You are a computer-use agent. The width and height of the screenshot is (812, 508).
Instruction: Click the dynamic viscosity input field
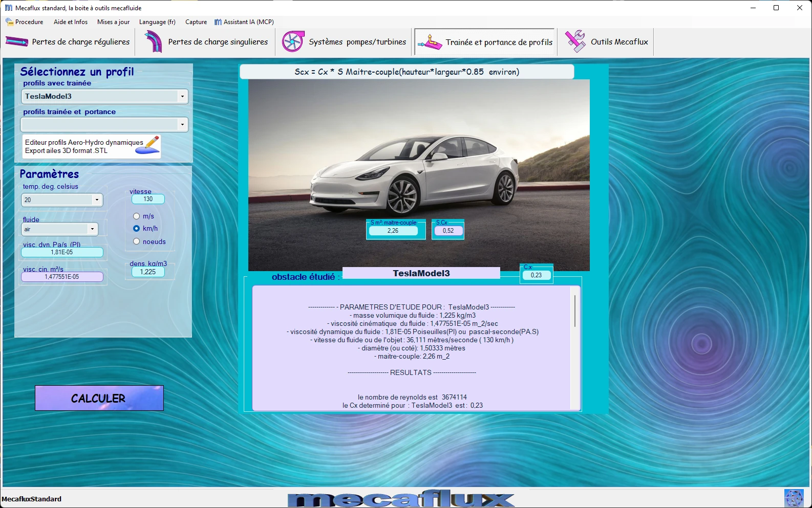[x=62, y=252]
